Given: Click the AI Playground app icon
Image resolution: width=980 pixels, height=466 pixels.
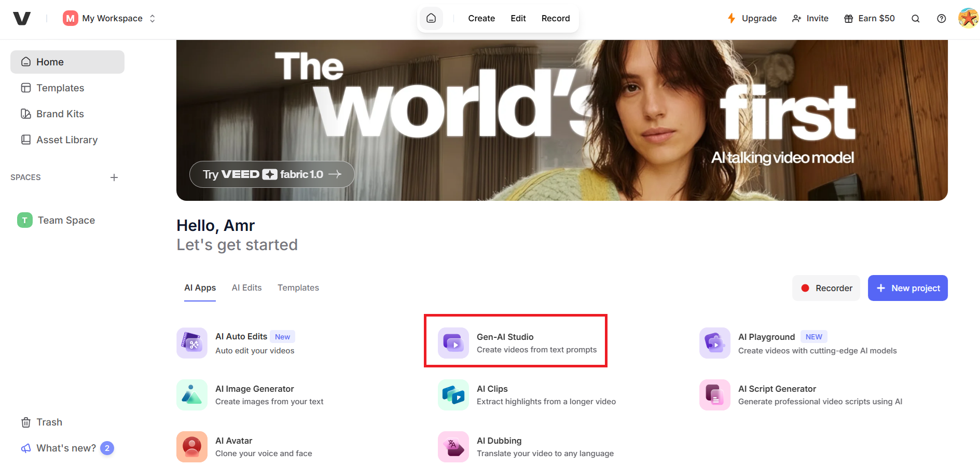Looking at the screenshot, I should point(715,343).
